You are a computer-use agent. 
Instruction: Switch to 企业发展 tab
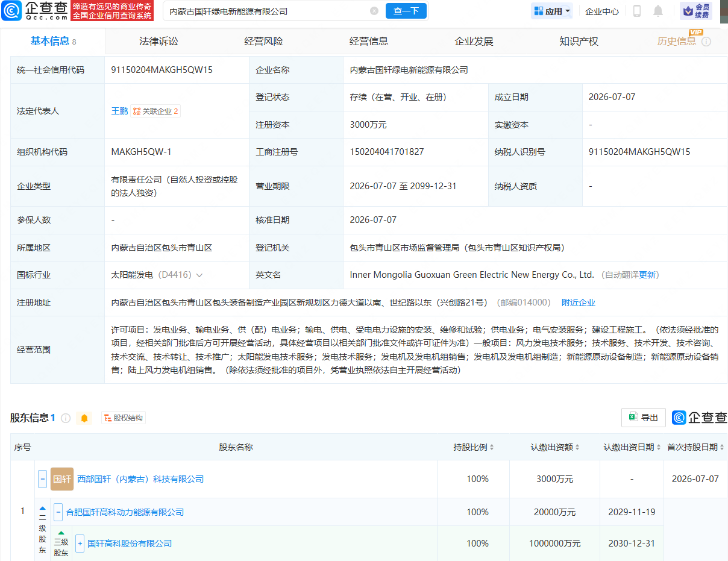(x=474, y=41)
